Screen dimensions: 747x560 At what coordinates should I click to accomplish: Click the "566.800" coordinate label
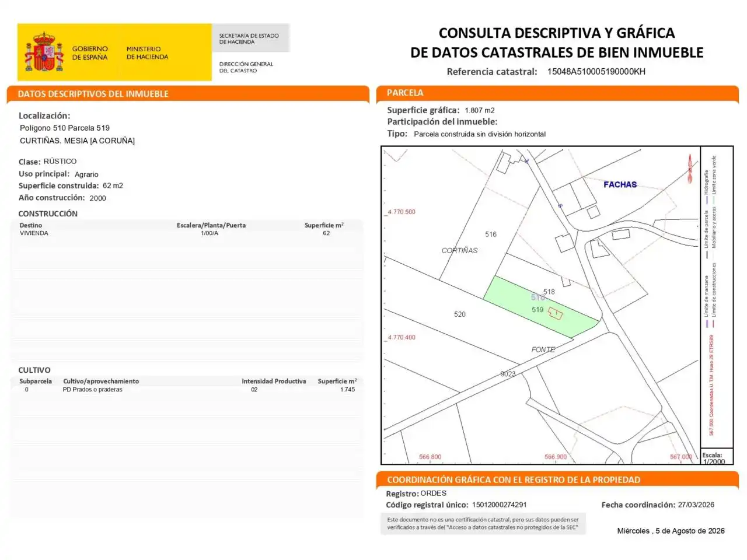pos(430,457)
